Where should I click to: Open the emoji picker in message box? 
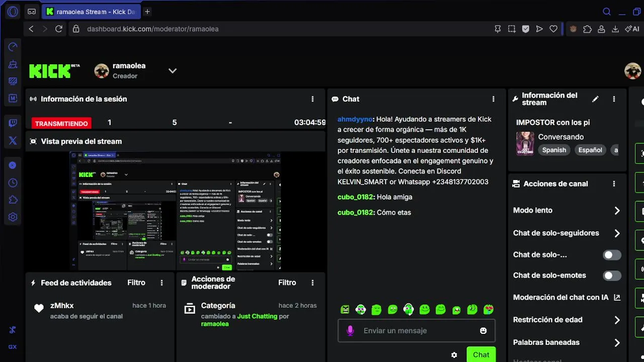tap(483, 330)
